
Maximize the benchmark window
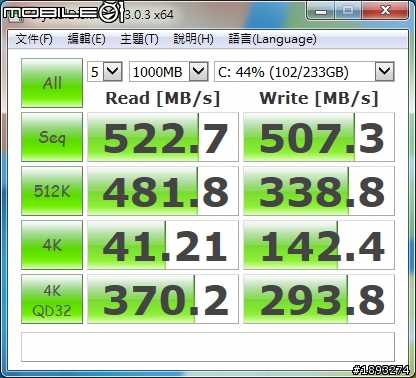(348, 11)
